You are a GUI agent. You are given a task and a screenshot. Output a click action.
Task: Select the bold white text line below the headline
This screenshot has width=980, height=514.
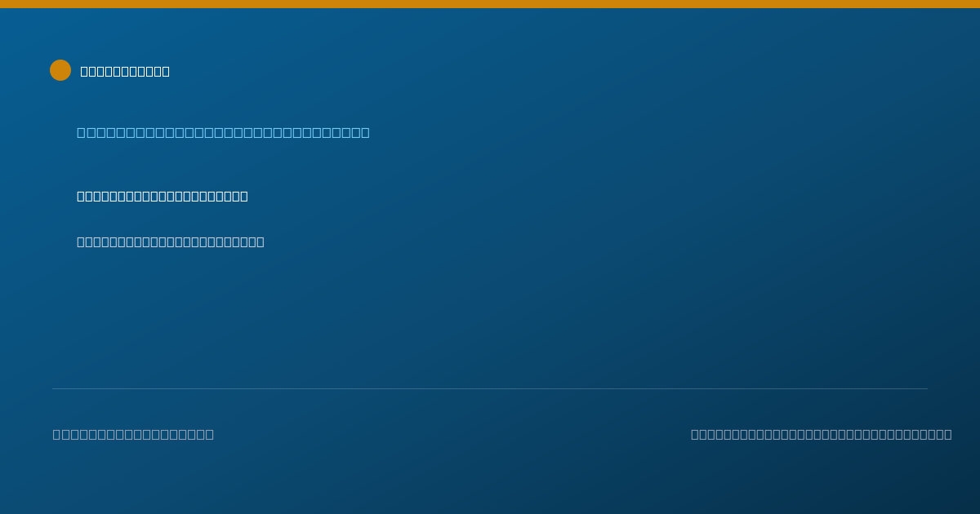point(163,196)
